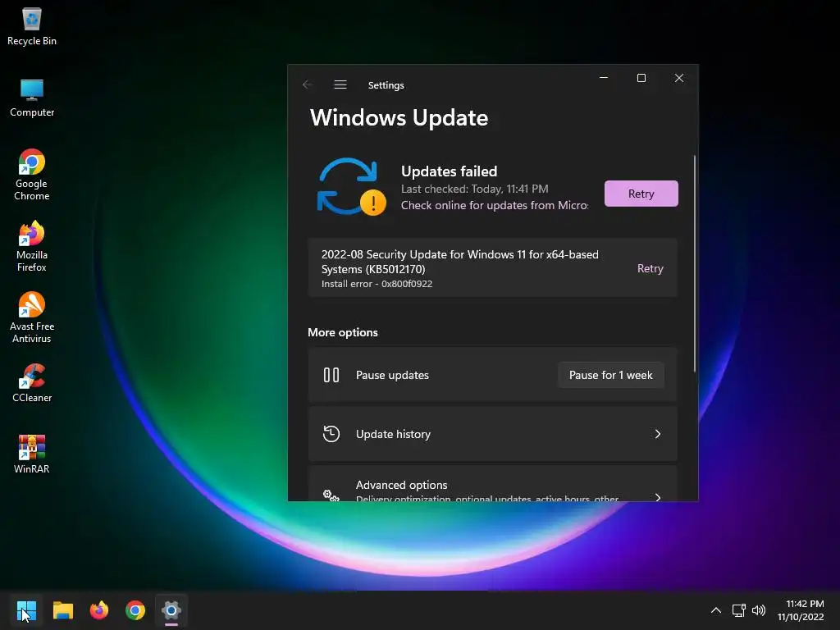The image size is (840, 630).
Task: Expand the Advanced options chevron
Action: tap(658, 497)
